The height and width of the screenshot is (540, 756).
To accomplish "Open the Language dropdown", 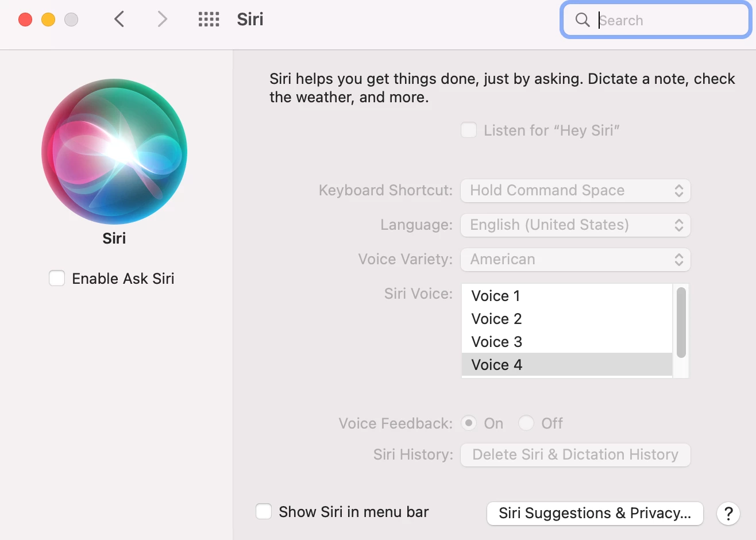I will coord(576,225).
